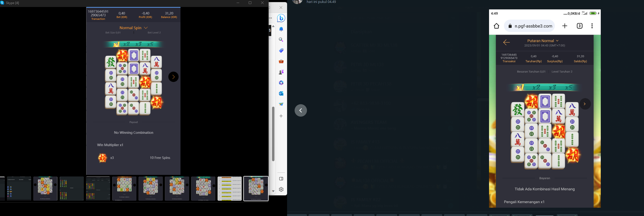Open the Shopping tag in Edge sidebar
Image resolution: width=644 pixels, height=216 pixels.
(x=281, y=51)
